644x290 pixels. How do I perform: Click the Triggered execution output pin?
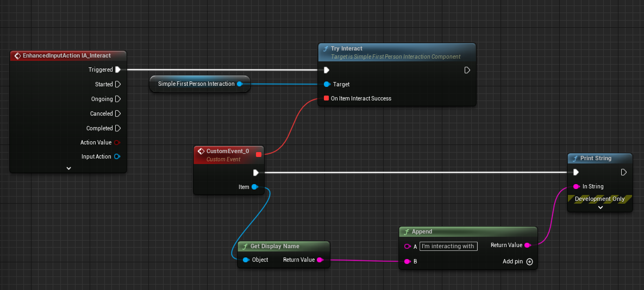click(x=117, y=70)
